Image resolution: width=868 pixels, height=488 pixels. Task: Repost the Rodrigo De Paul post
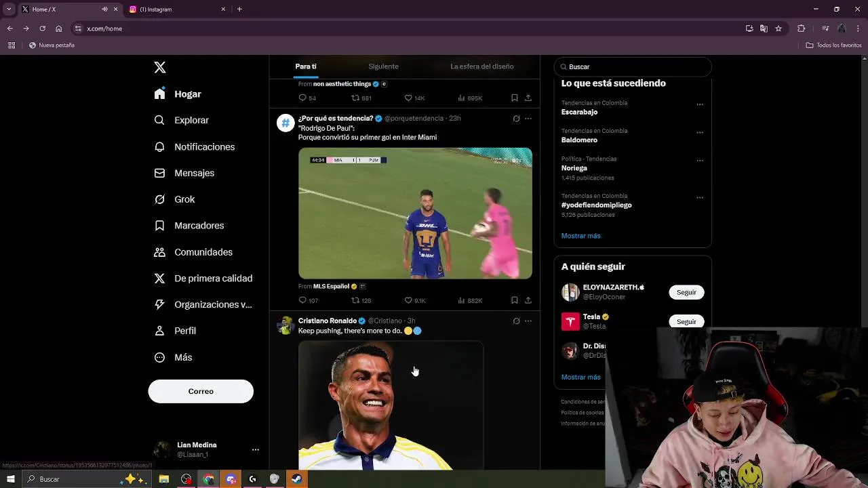355,300
